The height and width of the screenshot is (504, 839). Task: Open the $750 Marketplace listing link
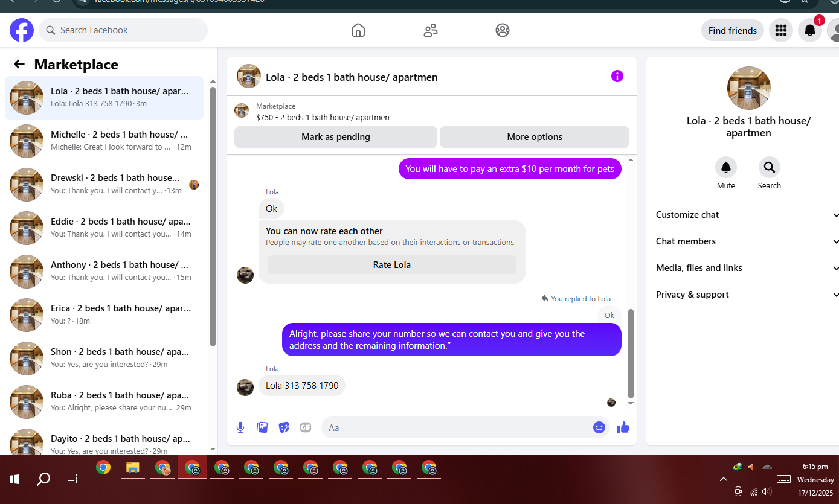click(323, 117)
